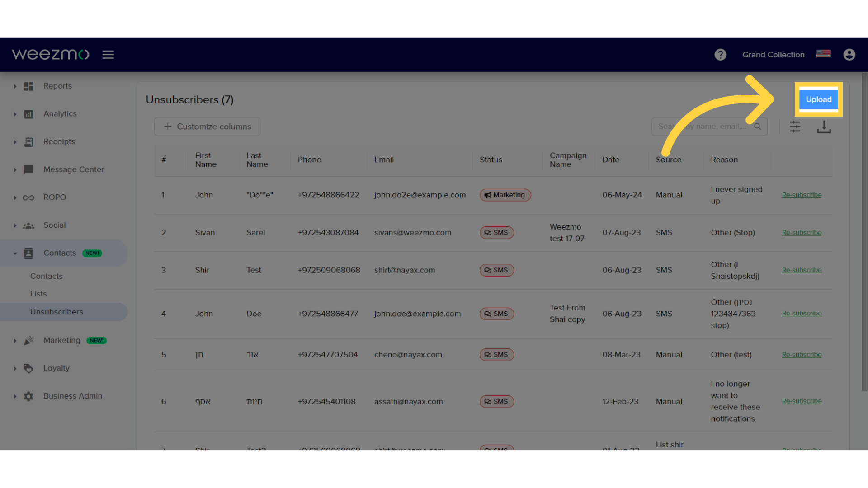Click the Marketing status badge for John
This screenshot has height=488, width=868.
505,195
